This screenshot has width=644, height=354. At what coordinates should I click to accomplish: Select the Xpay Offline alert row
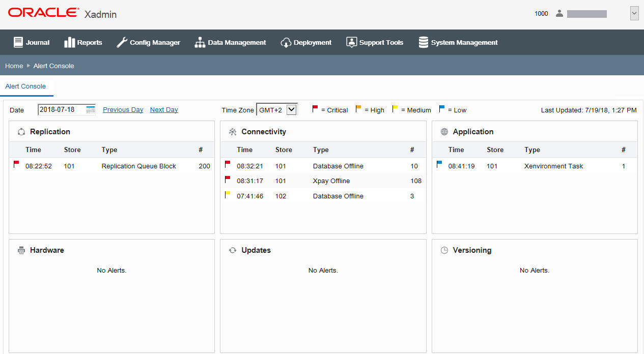click(x=323, y=181)
